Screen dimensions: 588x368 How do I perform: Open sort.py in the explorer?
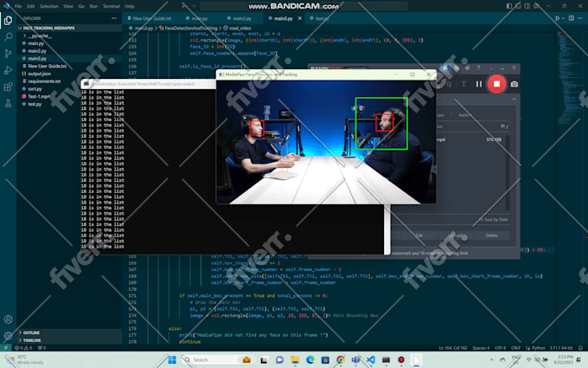coord(35,89)
